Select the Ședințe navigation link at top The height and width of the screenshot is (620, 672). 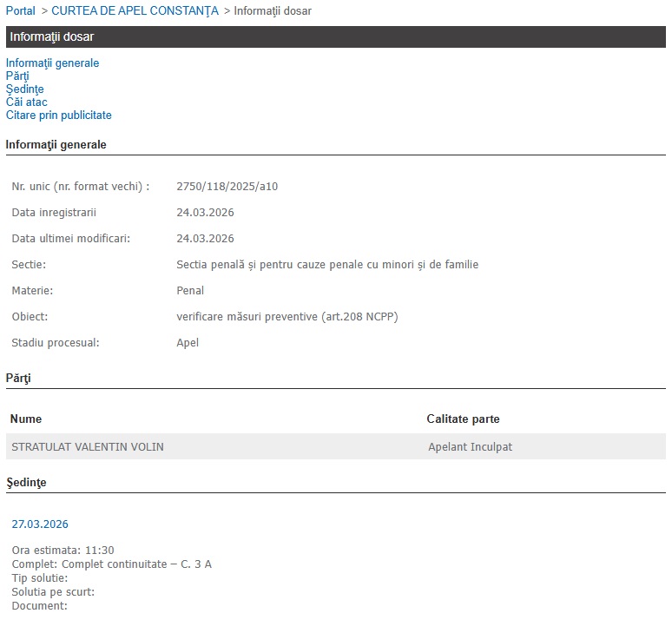(24, 89)
